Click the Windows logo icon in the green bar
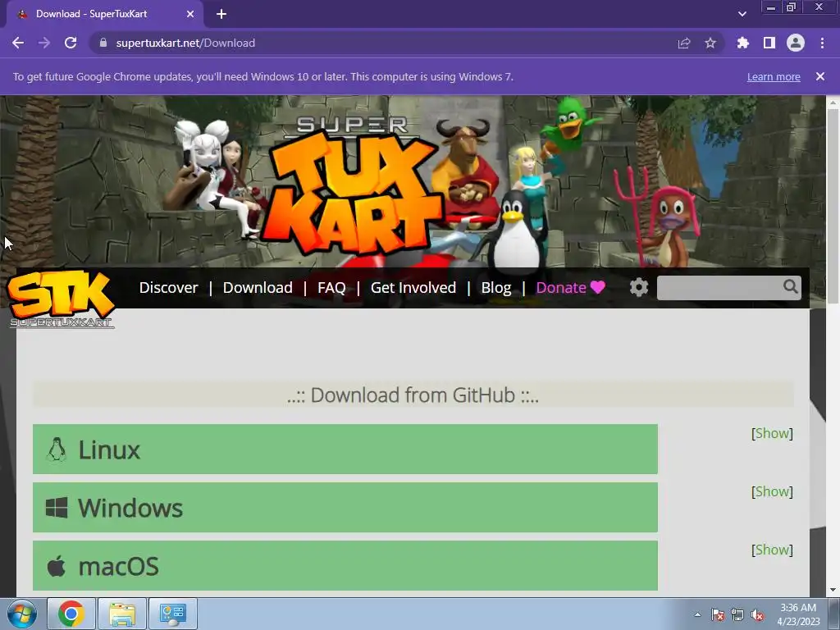Screen dimensions: 840x630 pos(57,508)
